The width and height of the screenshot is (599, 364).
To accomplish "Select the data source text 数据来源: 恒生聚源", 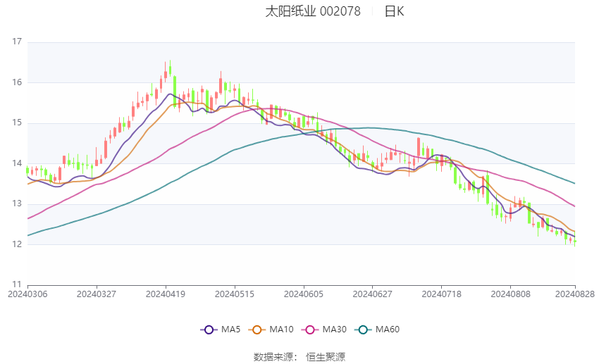I will [299, 357].
